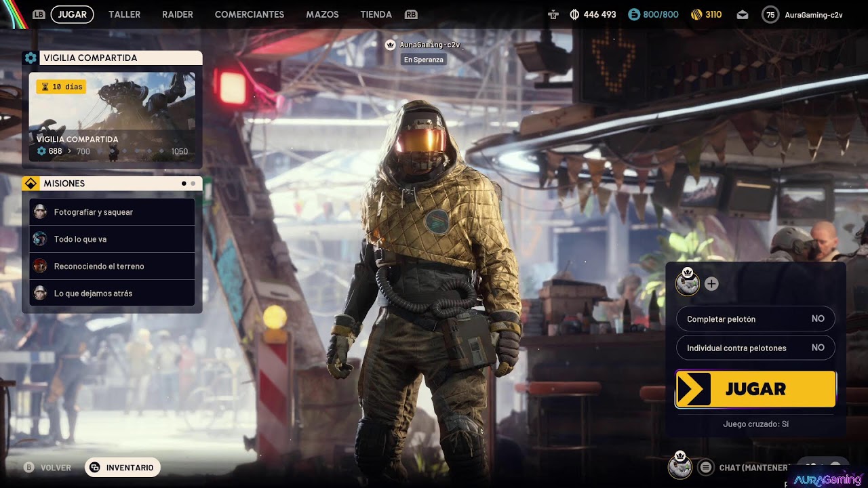
Task: Add a squad member with the plus icon
Action: (x=711, y=284)
